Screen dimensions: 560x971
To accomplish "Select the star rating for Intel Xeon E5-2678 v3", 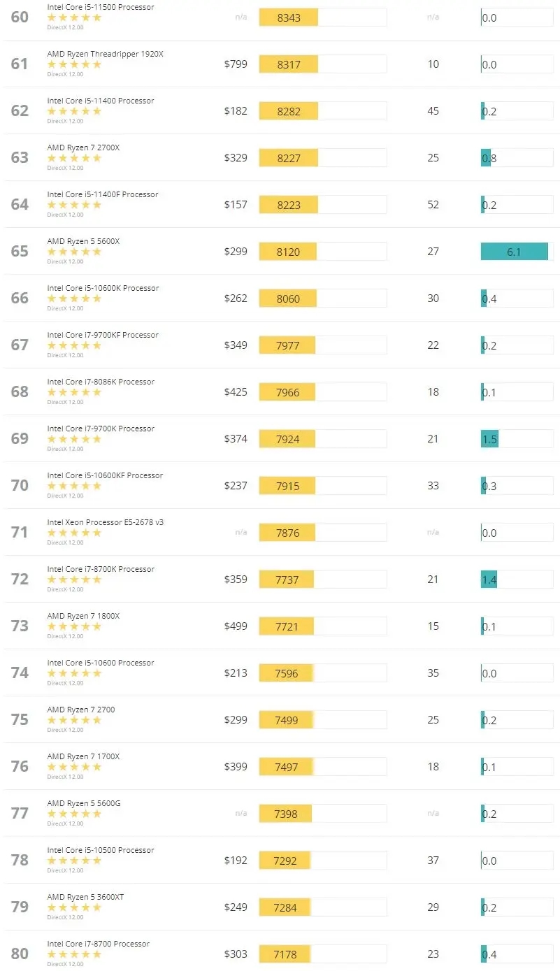I will coord(73,531).
